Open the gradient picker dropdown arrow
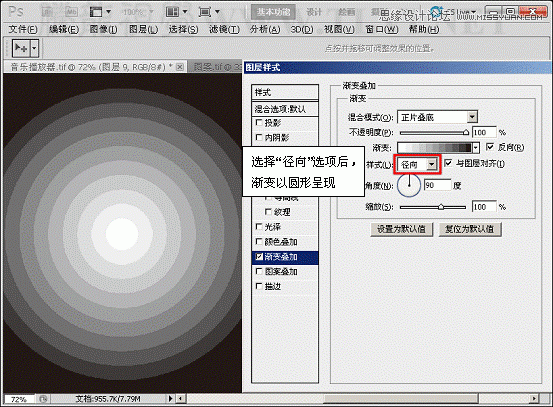Screen dimensions: 553x407 [x=476, y=148]
